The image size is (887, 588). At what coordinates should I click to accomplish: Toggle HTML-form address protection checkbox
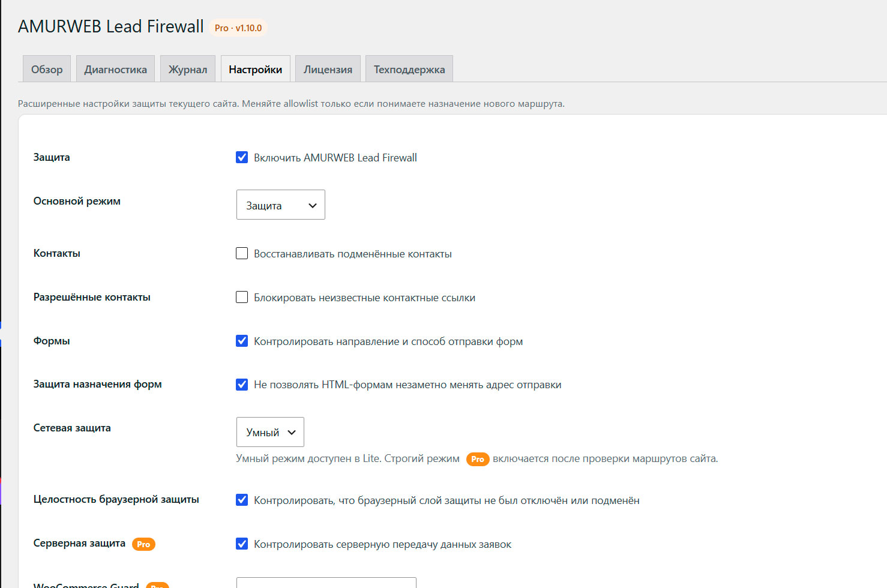(242, 385)
